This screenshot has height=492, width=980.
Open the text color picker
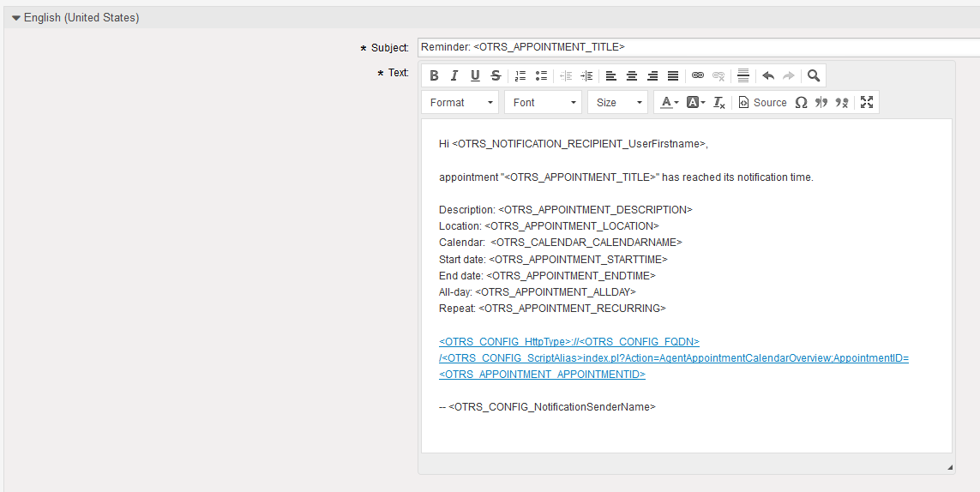669,102
